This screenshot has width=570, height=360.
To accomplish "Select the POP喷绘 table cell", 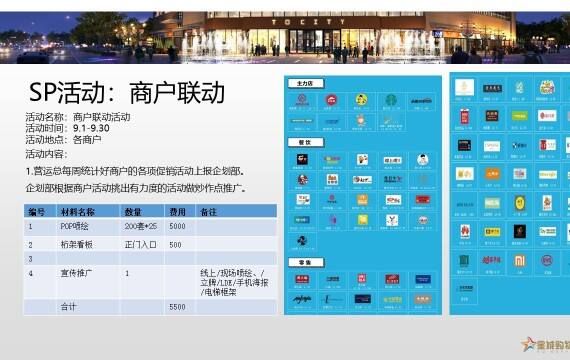I will pos(88,227).
